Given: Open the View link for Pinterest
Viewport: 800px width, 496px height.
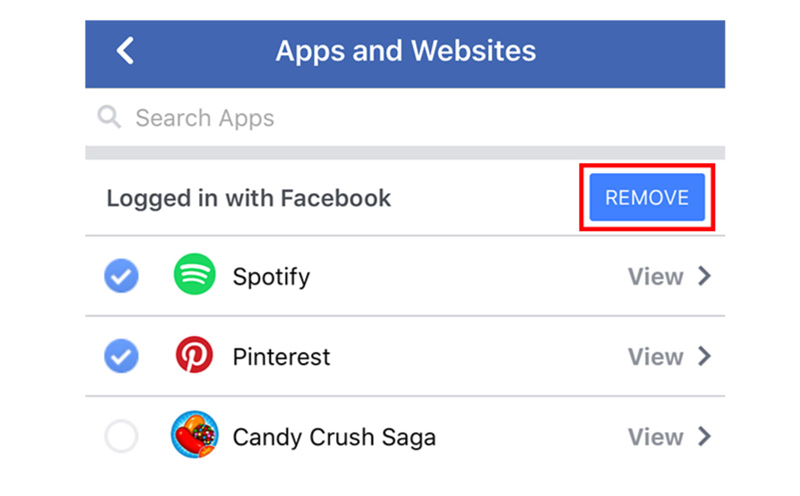Looking at the screenshot, I should 655,357.
